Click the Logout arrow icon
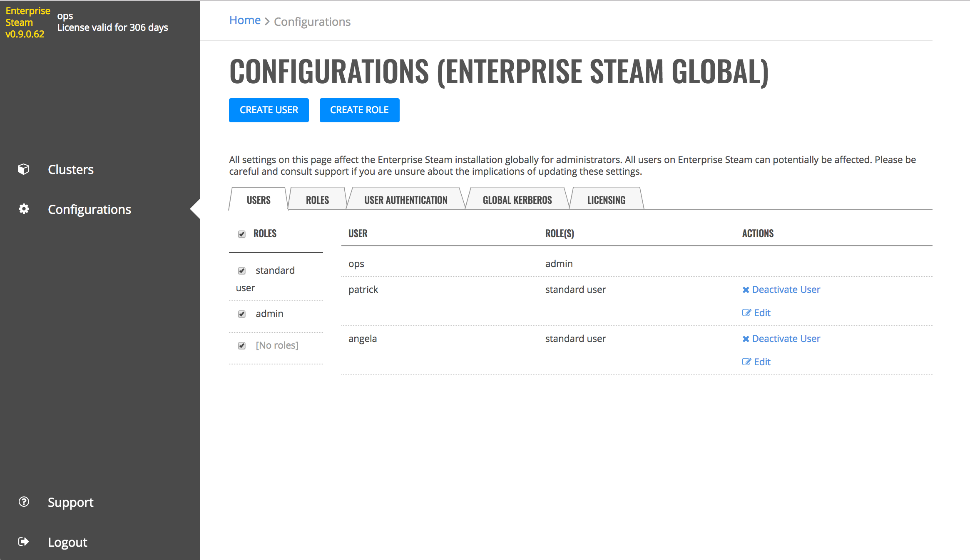Screen dimensions: 970x560 point(24,541)
